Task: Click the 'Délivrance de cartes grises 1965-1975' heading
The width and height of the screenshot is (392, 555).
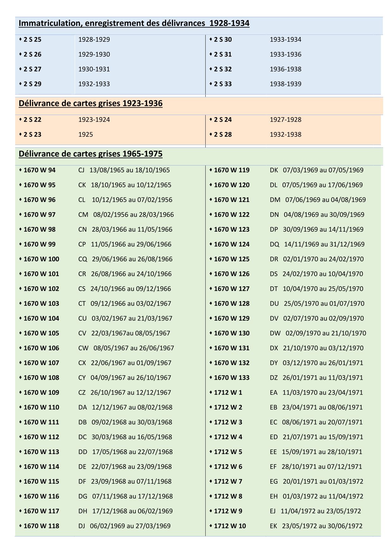Action: 90,154
